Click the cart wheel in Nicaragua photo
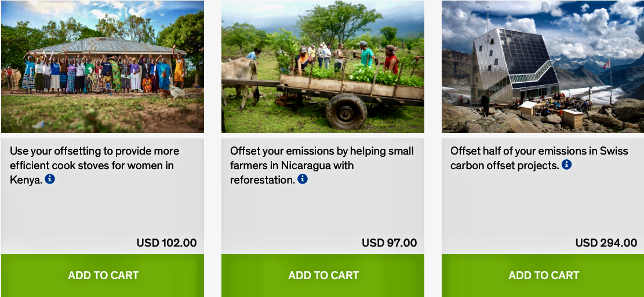Screen dimensions: 644x297 (346, 112)
